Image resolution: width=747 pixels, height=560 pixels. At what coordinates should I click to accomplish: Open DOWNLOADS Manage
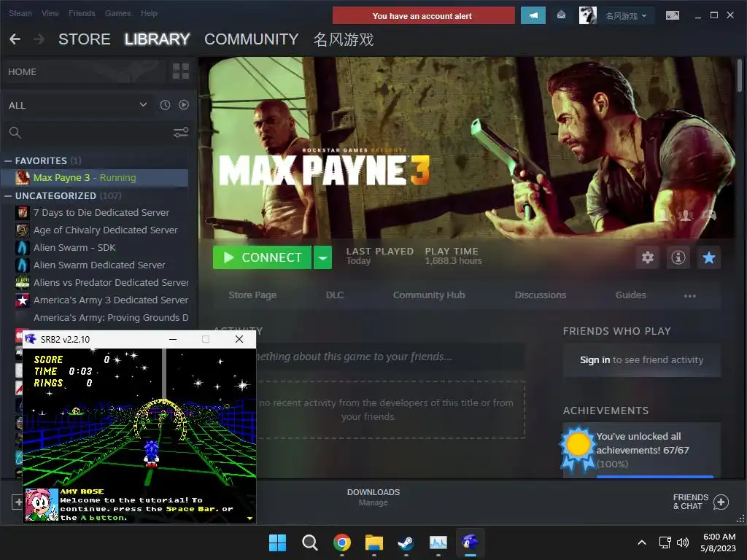pyautogui.click(x=373, y=497)
